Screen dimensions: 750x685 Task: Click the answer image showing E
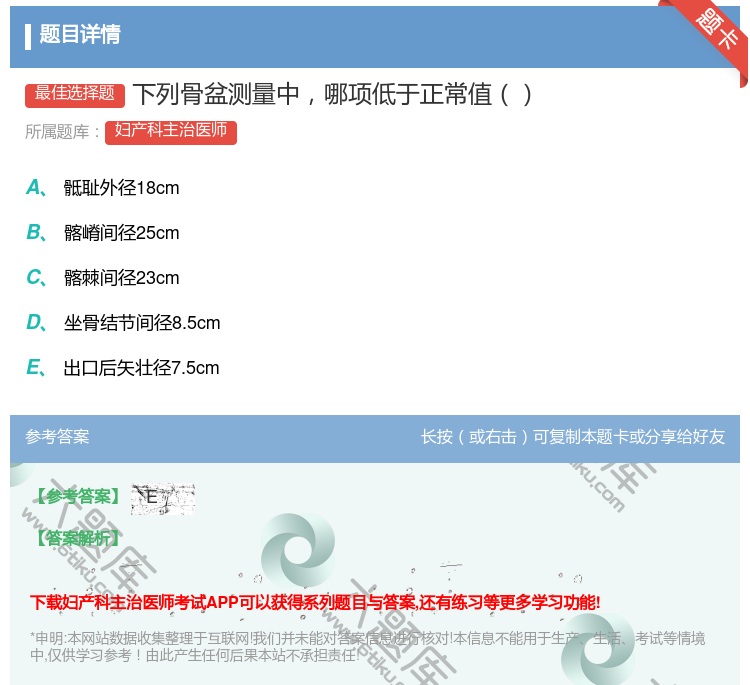pyautogui.click(x=163, y=498)
